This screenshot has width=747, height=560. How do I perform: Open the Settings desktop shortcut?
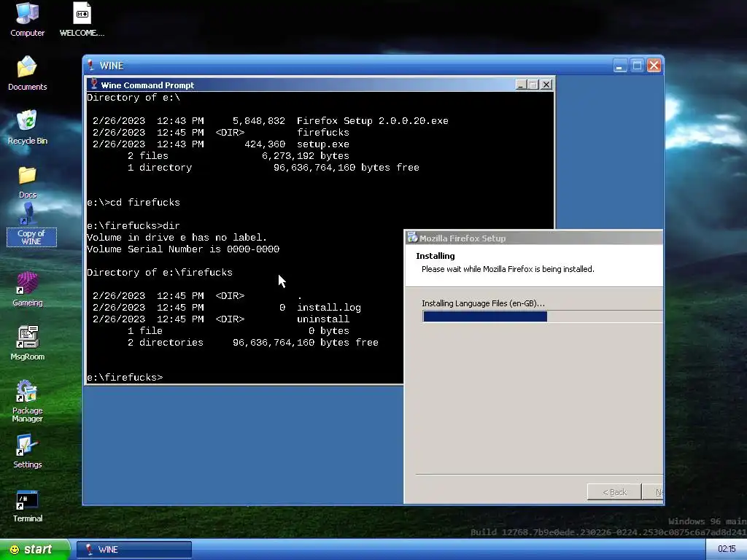point(27,451)
